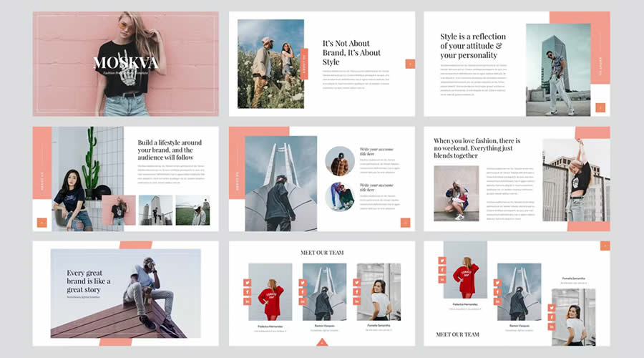Viewport: 644px width, 358px height.
Task: Click the orange triangle under the centered Meet Our Team title
Action: pos(322,342)
